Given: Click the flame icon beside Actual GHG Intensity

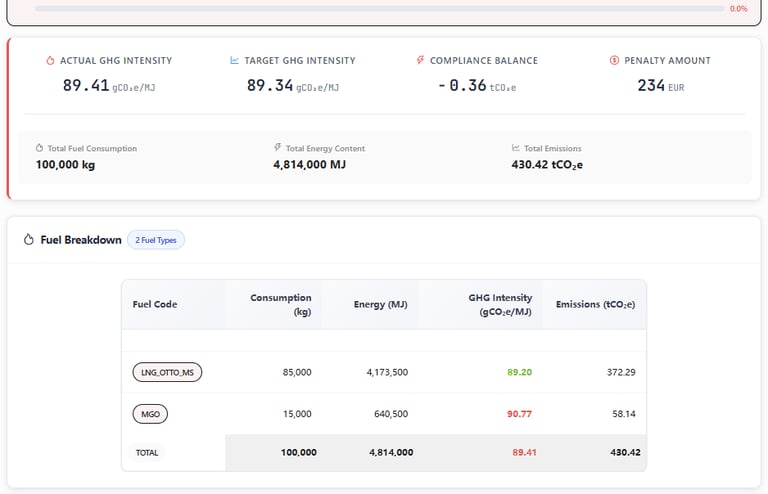Looking at the screenshot, I should [51, 61].
